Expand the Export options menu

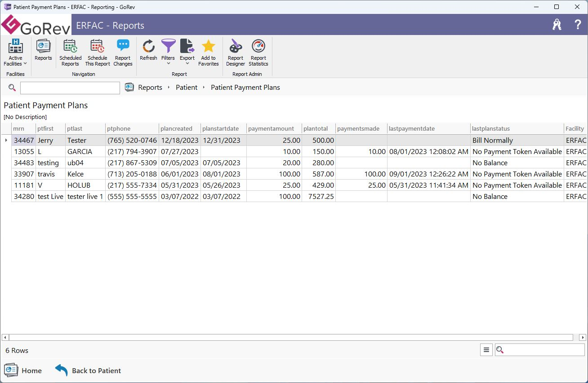pos(187,53)
